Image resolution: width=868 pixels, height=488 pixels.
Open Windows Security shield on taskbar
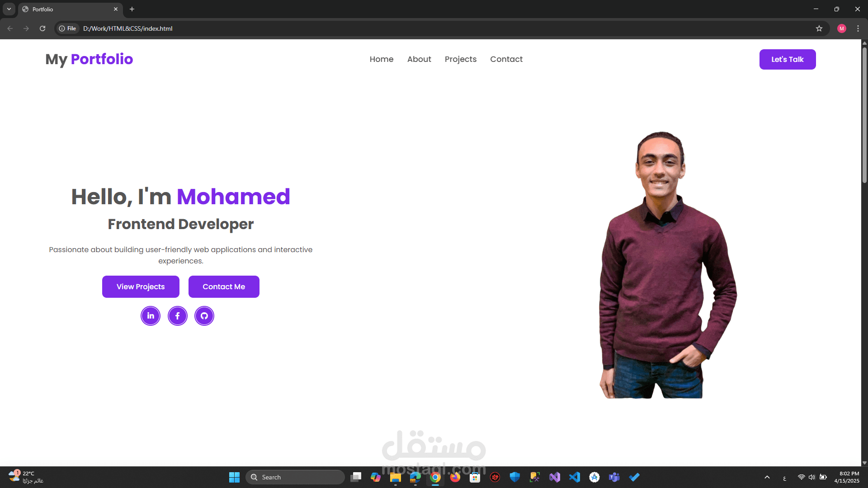(x=515, y=477)
